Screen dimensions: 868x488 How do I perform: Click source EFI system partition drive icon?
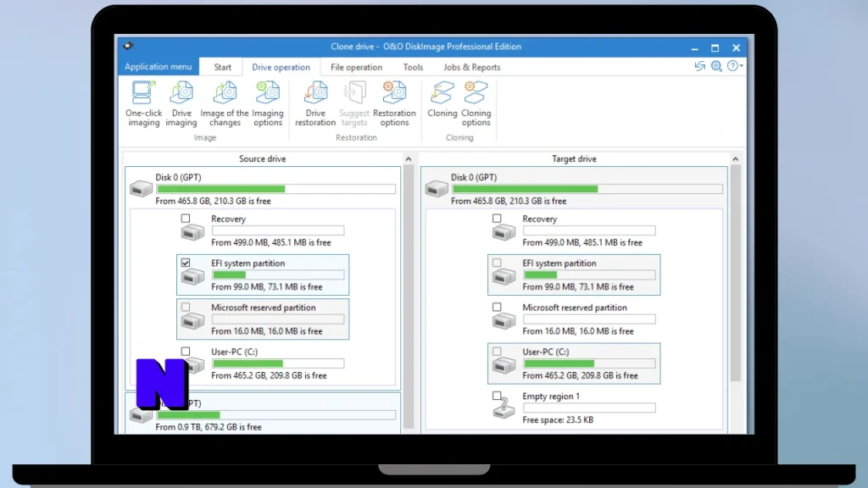[x=192, y=276]
